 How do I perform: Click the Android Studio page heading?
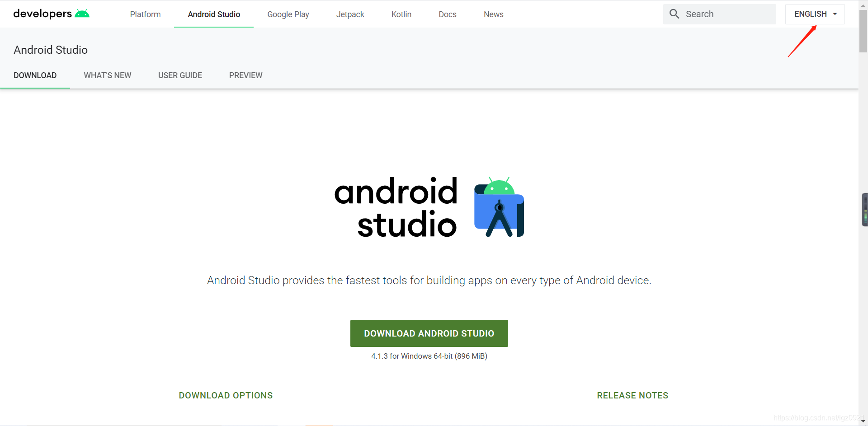tap(51, 50)
